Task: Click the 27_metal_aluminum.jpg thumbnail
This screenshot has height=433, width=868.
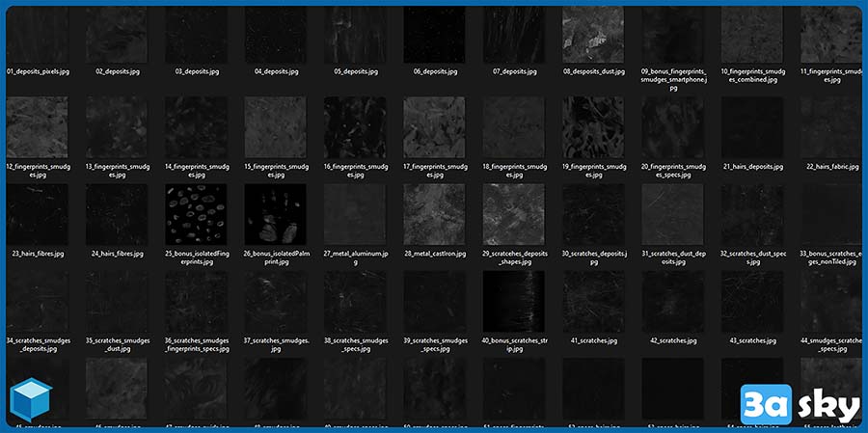Action: tap(355, 215)
